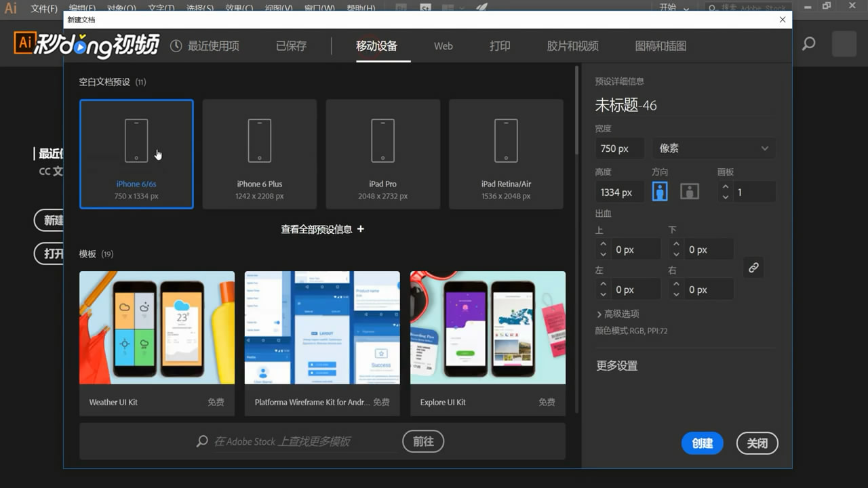Click the 关闭 button
The image size is (868, 488).
coord(757,443)
